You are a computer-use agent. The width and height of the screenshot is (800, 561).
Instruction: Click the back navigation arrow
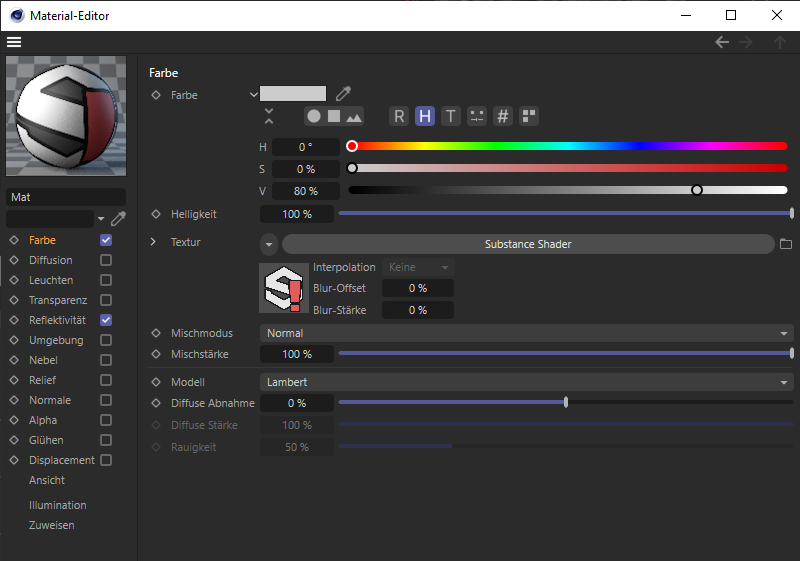(x=722, y=42)
